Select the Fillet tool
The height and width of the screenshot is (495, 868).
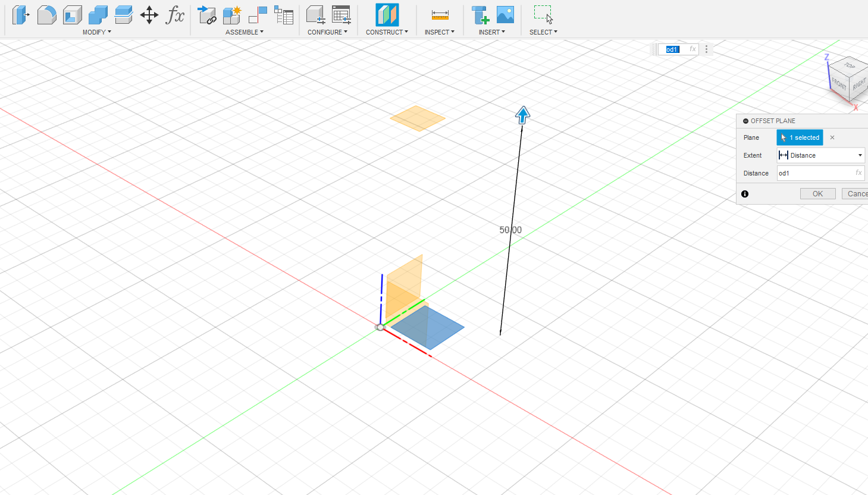46,15
